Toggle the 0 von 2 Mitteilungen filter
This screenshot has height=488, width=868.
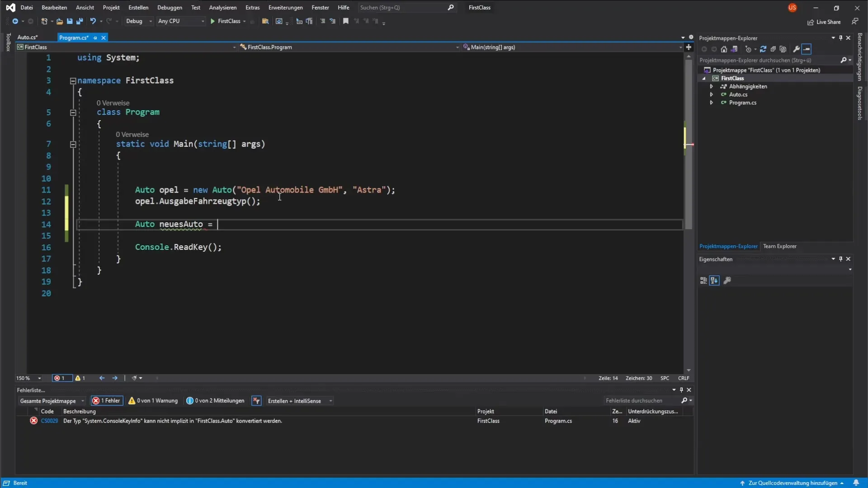[215, 401]
